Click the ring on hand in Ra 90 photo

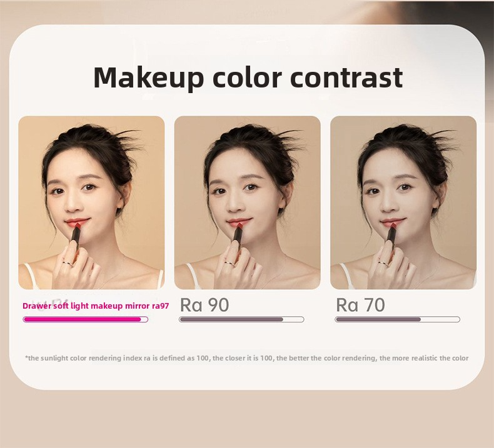[x=230, y=262]
